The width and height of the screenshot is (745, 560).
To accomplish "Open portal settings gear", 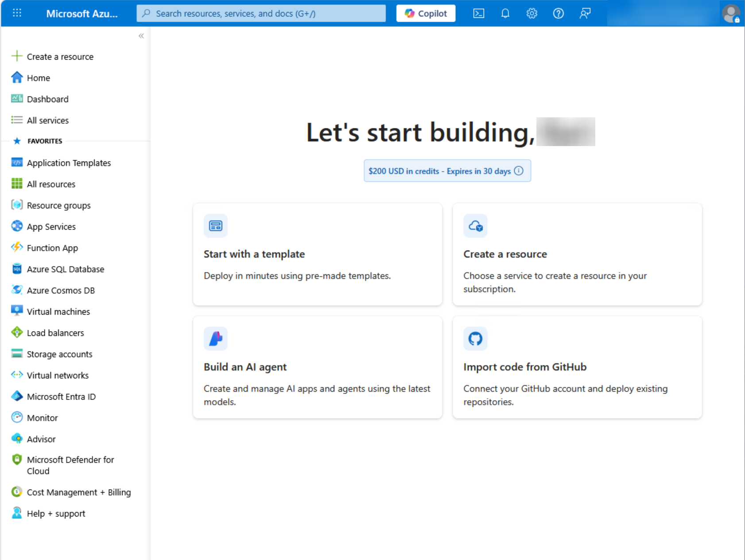I will pos(532,13).
